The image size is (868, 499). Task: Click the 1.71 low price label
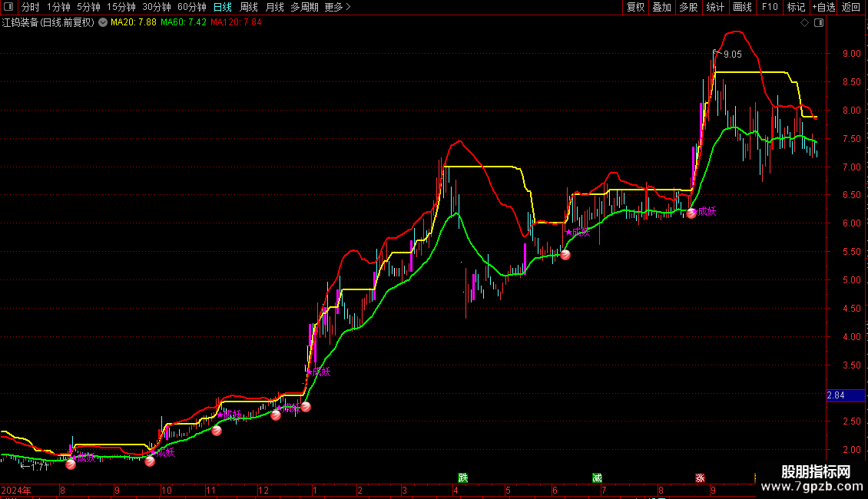click(39, 467)
